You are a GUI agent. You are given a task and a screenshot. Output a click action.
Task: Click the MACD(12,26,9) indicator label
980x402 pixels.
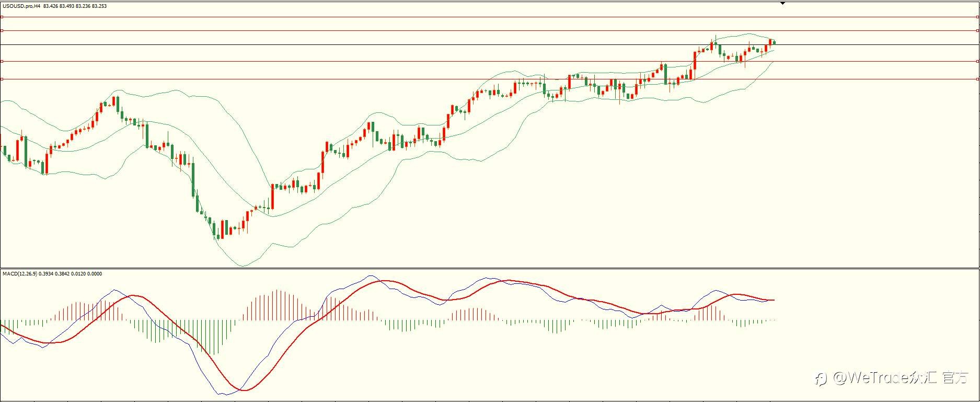pos(20,274)
